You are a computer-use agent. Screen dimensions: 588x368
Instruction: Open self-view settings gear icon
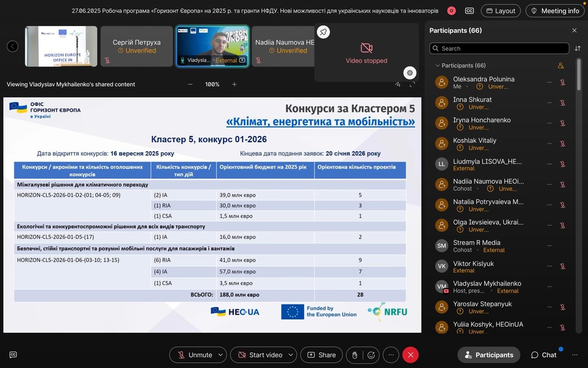tap(410, 73)
